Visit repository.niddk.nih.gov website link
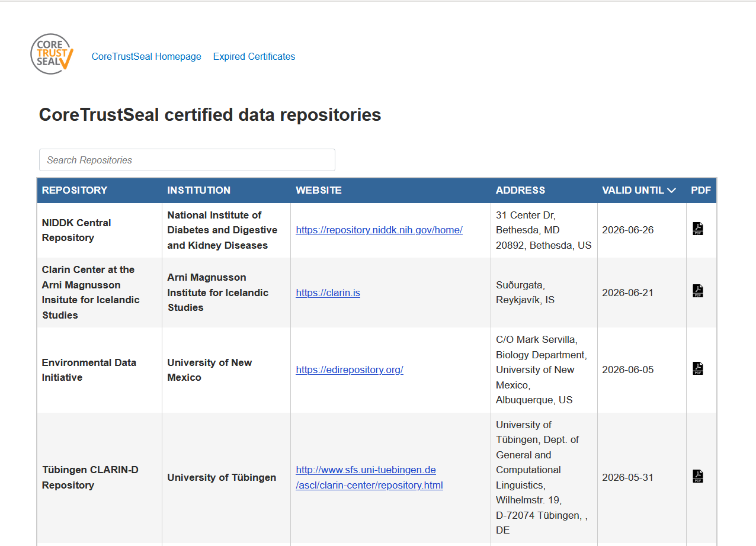The width and height of the screenshot is (756, 546). [x=379, y=230]
